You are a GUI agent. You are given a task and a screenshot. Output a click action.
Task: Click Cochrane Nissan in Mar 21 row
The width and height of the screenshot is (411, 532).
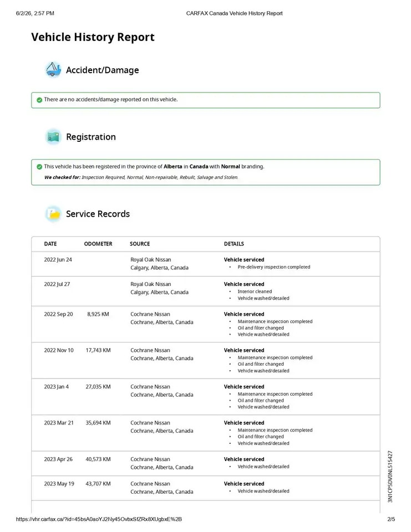[150, 423]
